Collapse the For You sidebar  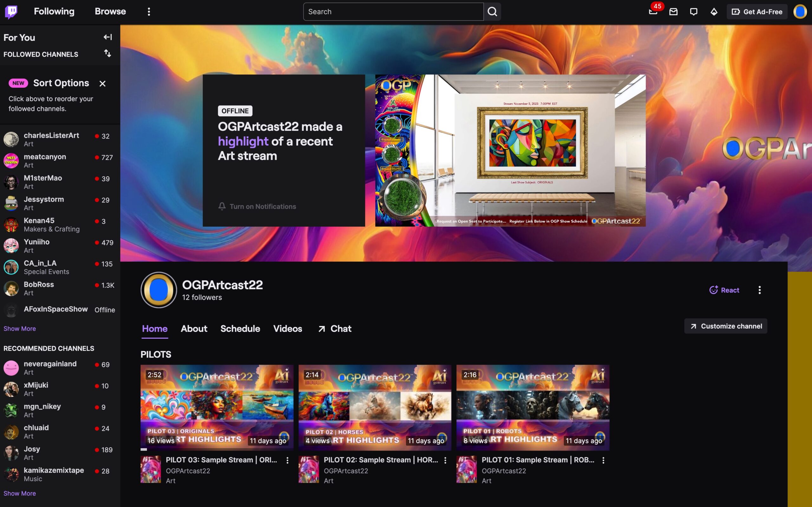tap(108, 37)
